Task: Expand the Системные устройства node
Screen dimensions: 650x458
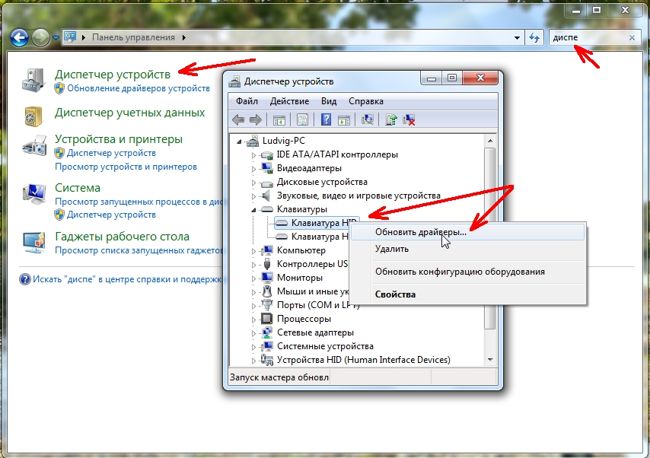Action: pos(254,347)
